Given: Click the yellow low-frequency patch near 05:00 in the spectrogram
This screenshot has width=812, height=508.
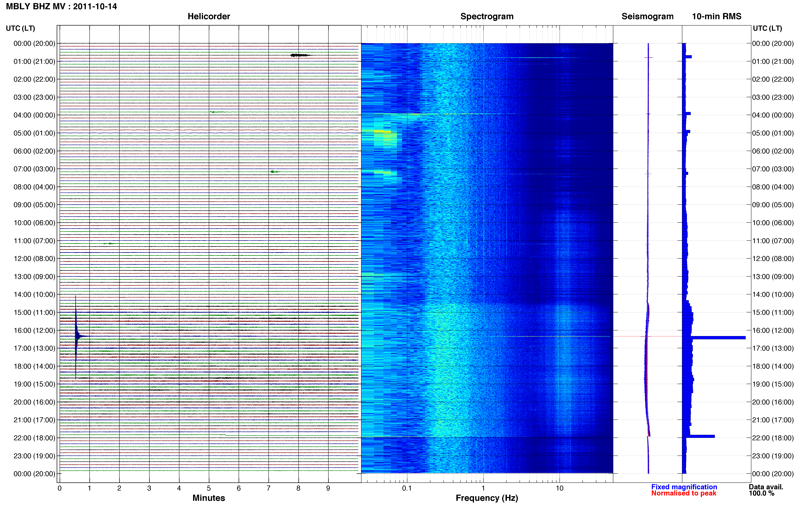Looking at the screenshot, I should pos(382,131).
